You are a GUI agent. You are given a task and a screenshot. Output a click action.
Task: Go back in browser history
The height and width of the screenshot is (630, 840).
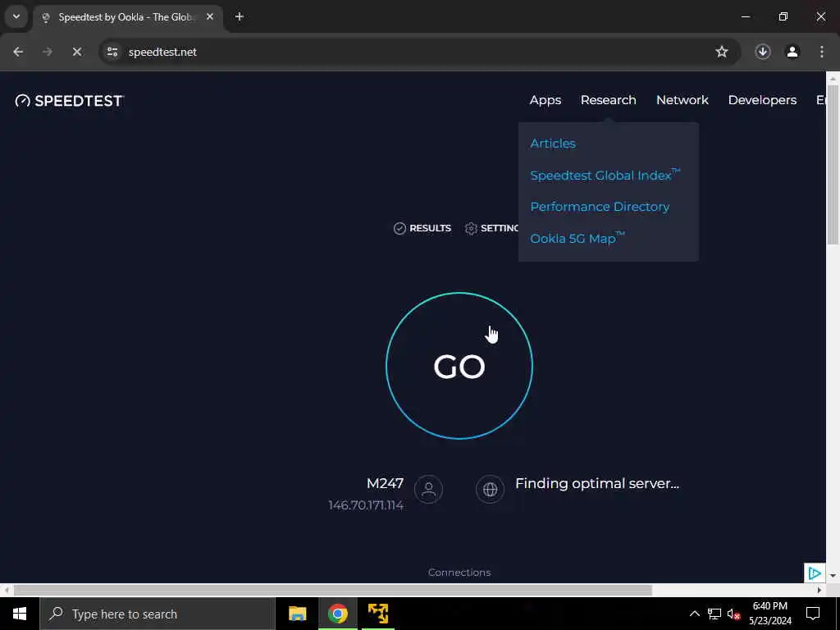point(18,52)
